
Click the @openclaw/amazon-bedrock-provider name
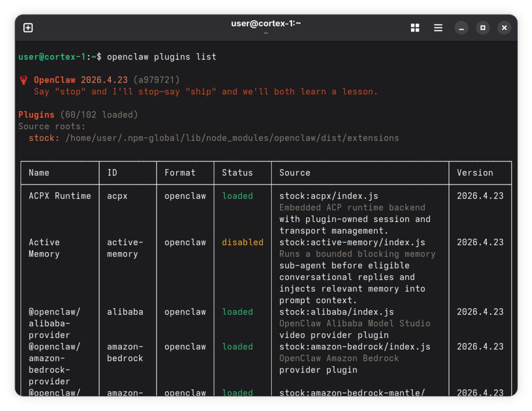(55, 364)
